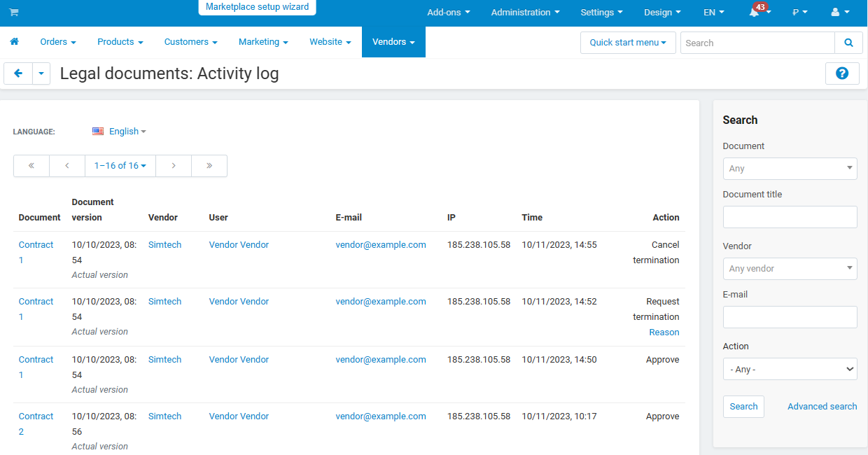868x455 pixels.
Task: Click the Time column header
Action: (x=532, y=218)
